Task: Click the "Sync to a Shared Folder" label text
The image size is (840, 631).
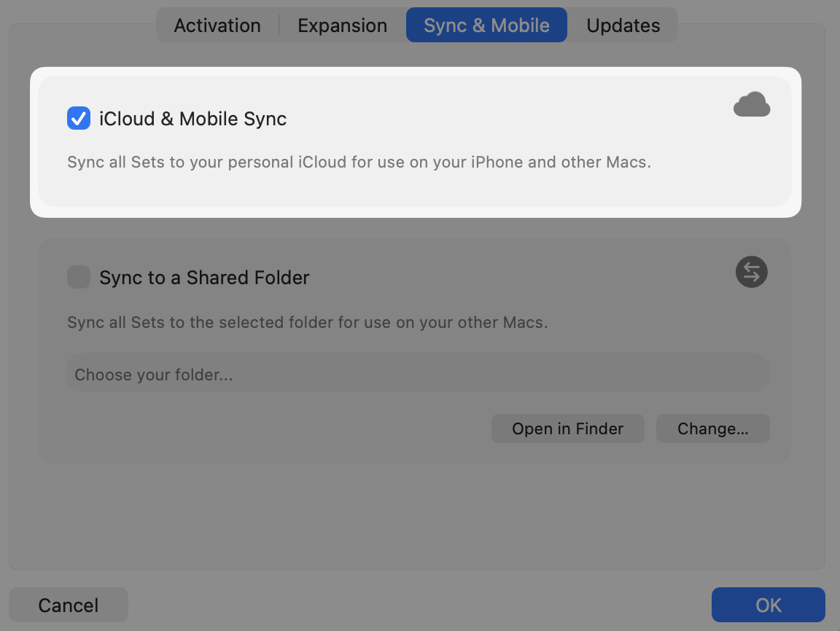Action: 204,278
